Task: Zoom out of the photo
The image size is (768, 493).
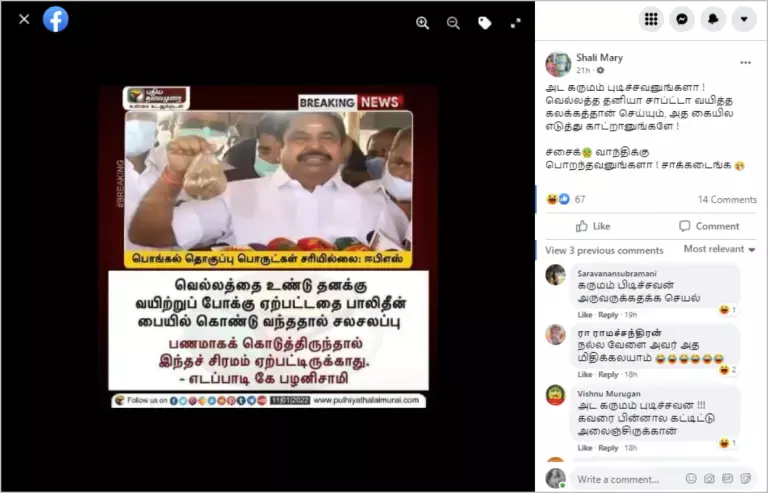Action: (x=453, y=23)
